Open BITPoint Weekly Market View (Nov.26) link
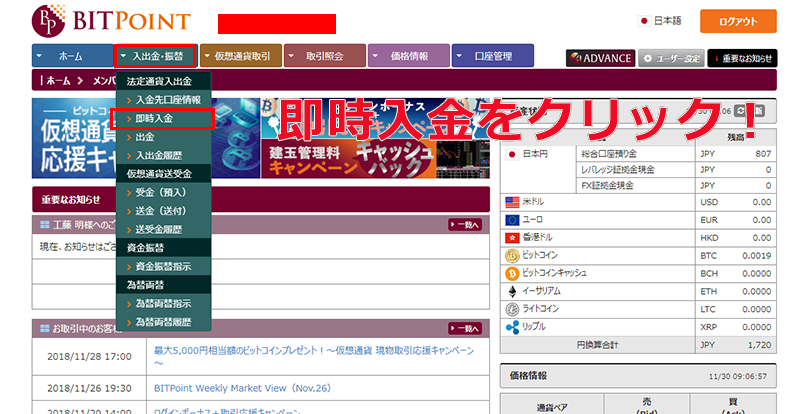 242,388
